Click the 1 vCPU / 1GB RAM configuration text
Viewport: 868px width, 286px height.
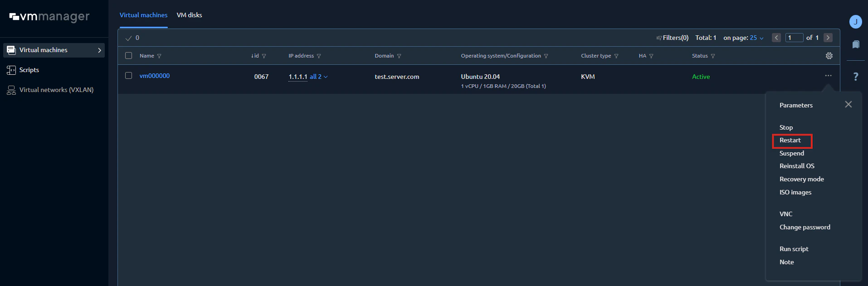(503, 86)
